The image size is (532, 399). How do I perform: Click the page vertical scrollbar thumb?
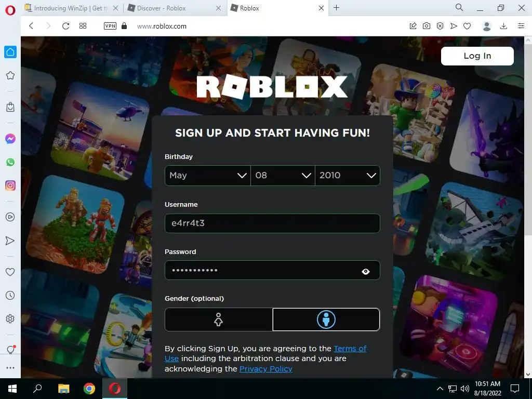(x=528, y=139)
